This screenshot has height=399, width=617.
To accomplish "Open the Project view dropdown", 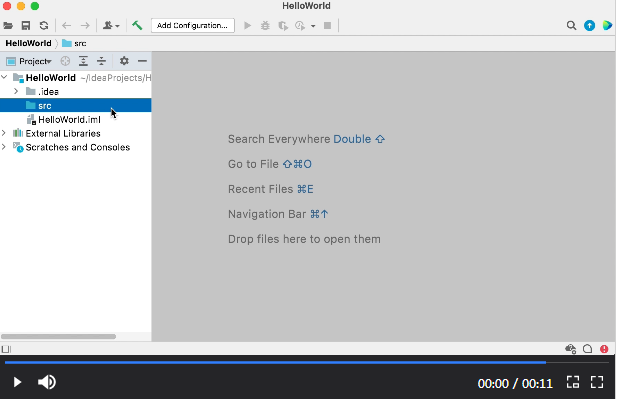I will point(29,61).
